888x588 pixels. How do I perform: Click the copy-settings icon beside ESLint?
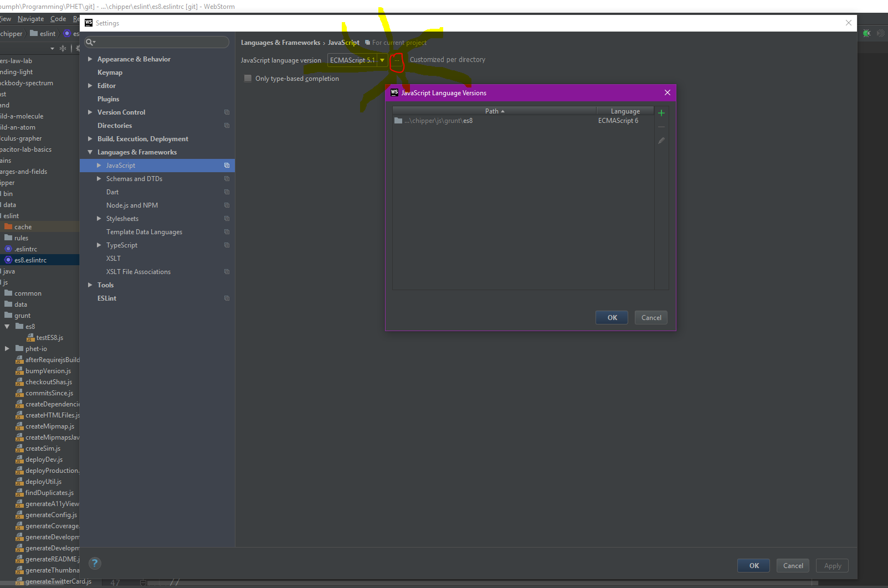(x=227, y=298)
